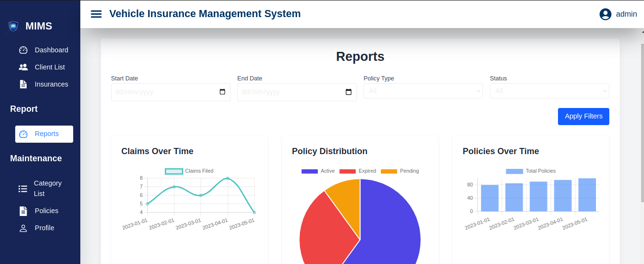
Task: Click the Category List icon
Action: (23, 189)
